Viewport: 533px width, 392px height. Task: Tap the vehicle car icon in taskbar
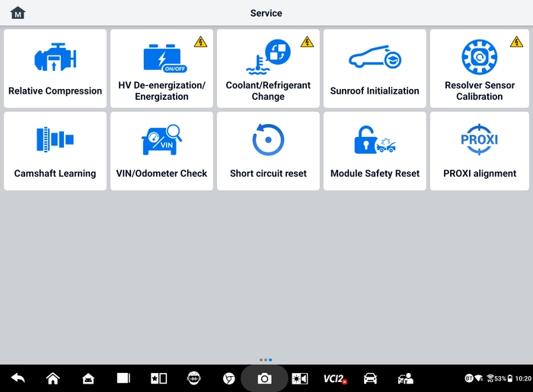[370, 378]
